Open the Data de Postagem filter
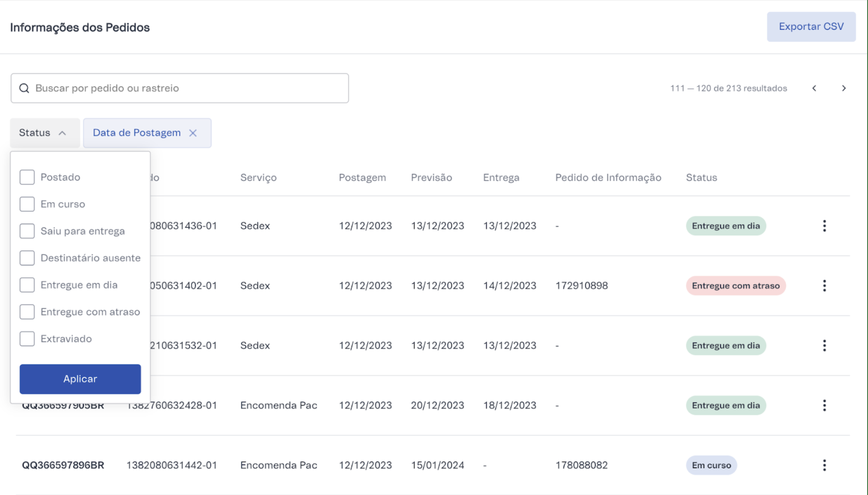868x495 pixels. click(x=136, y=133)
